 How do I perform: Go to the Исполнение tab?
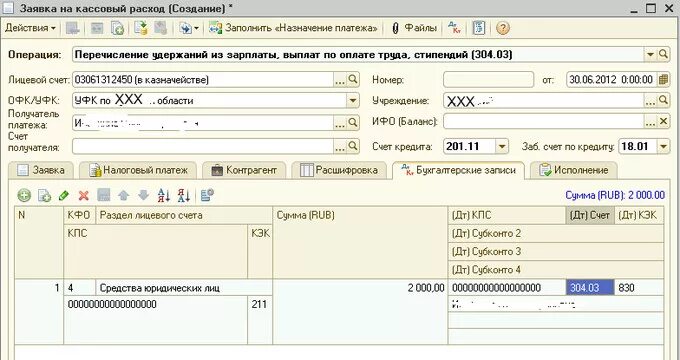point(573,170)
